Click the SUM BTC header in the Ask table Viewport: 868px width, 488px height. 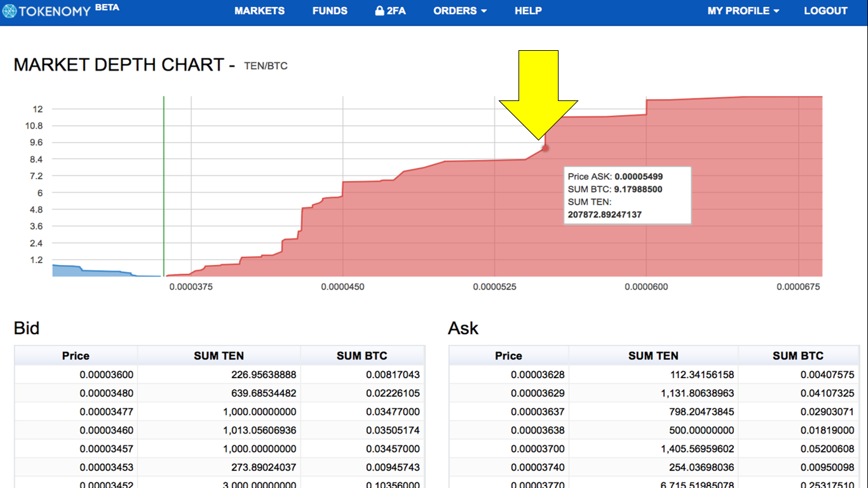pos(798,356)
